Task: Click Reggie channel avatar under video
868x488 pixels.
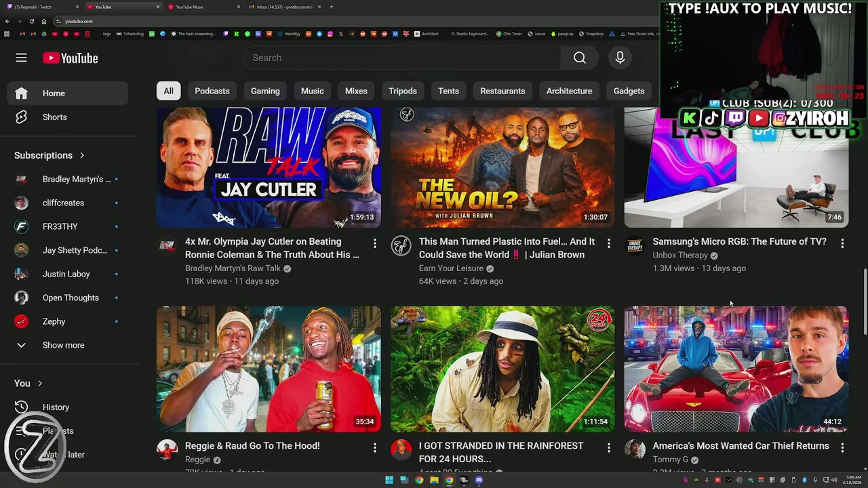Action: click(167, 449)
